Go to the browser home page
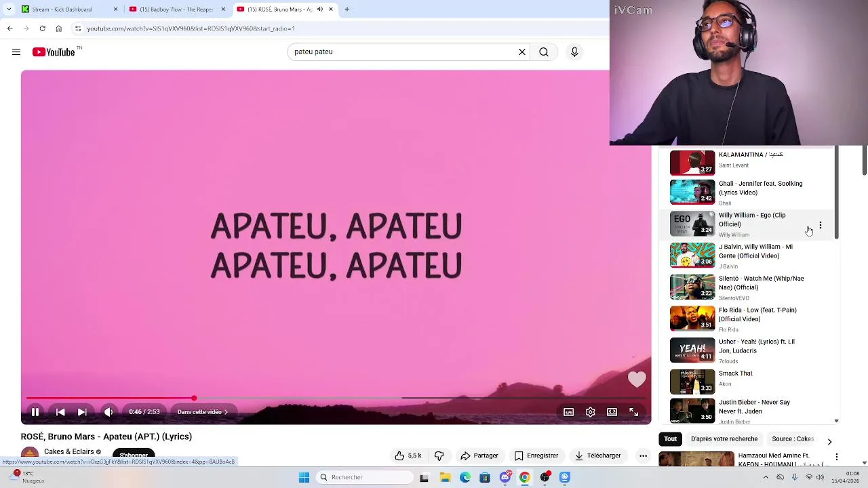 (58, 28)
